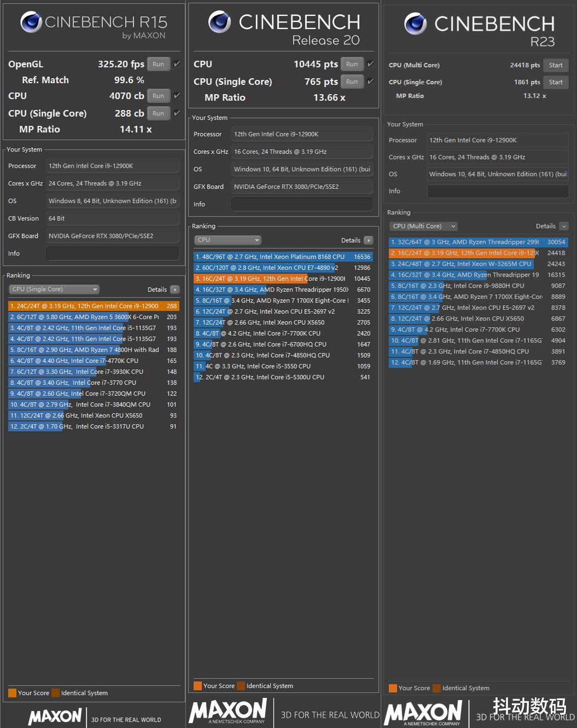Click the Cinebench R15 sphere logo icon
This screenshot has height=728, width=577.
pyautogui.click(x=31, y=22)
